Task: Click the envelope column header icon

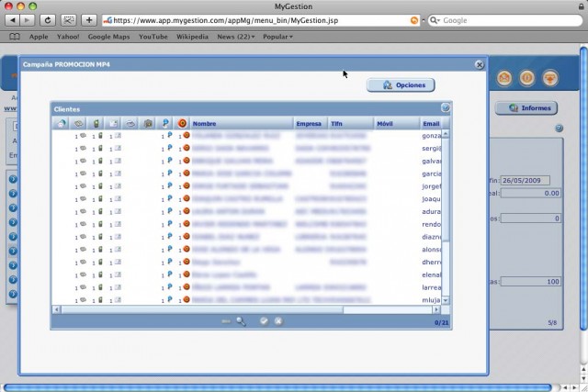Action: [x=113, y=123]
